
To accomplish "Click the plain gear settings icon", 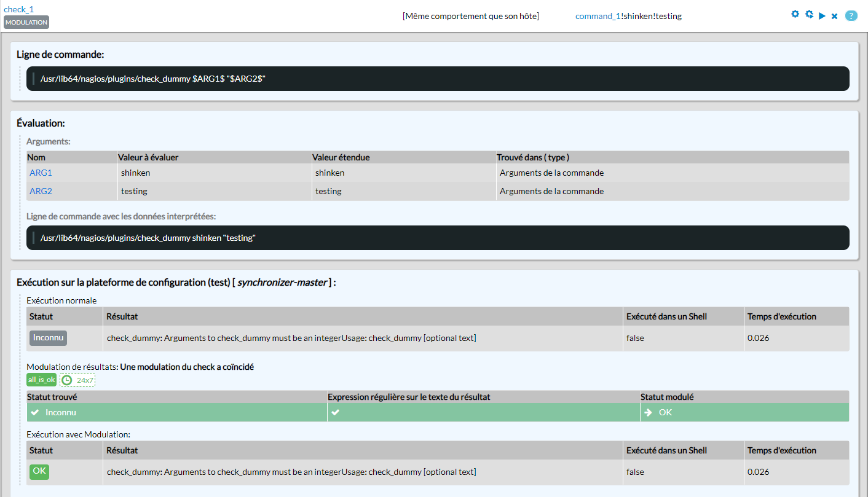I will click(x=795, y=14).
